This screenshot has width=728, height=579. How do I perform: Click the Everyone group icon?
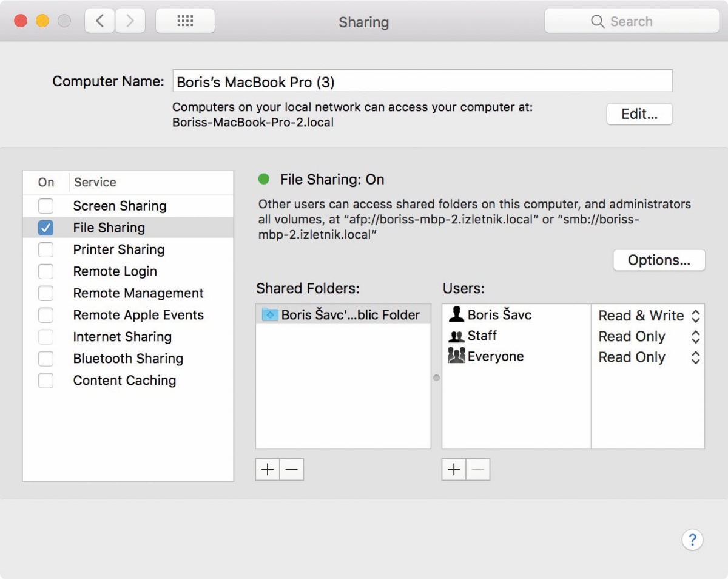[456, 356]
